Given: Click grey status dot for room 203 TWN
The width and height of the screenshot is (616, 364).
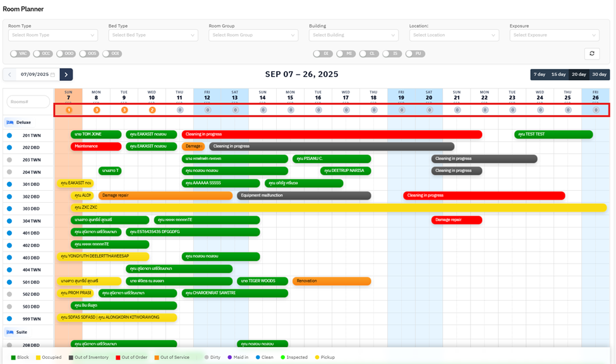Looking at the screenshot, I should coord(9,160).
